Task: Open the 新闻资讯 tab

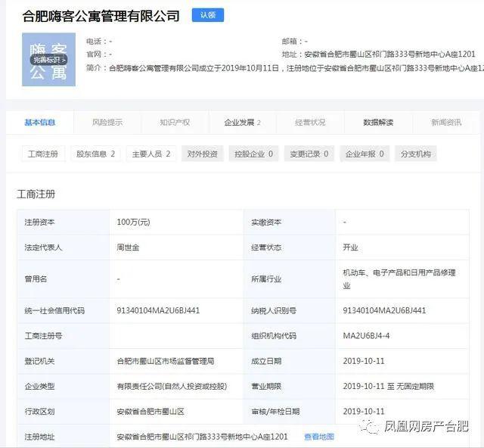Action: [x=446, y=123]
